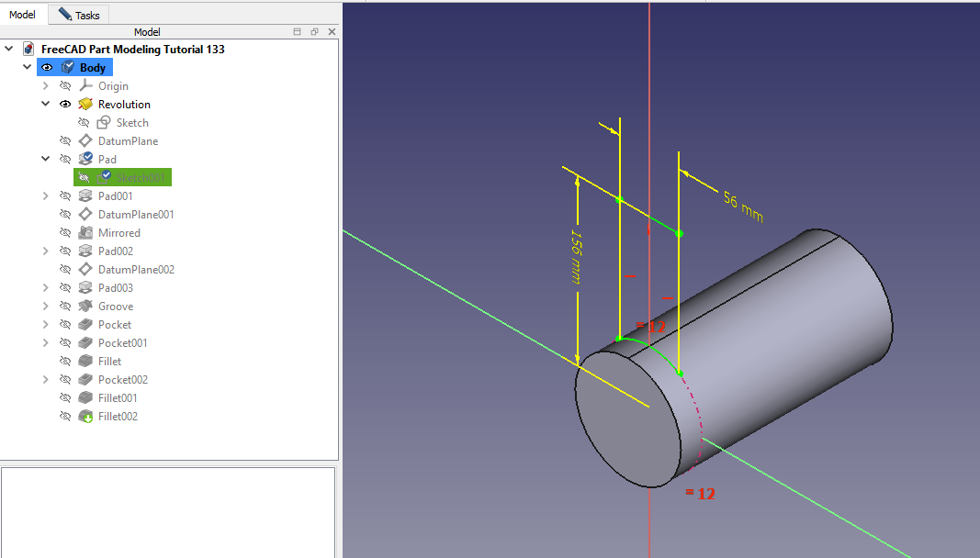Click the Revolution feature icon
980x558 pixels.
[85, 105]
